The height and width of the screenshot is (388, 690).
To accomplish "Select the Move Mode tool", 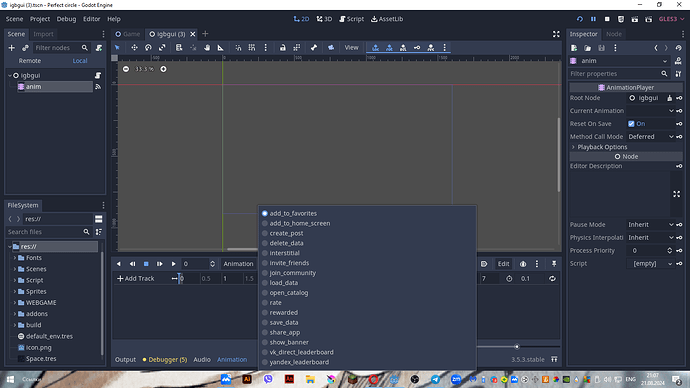I will (x=134, y=48).
